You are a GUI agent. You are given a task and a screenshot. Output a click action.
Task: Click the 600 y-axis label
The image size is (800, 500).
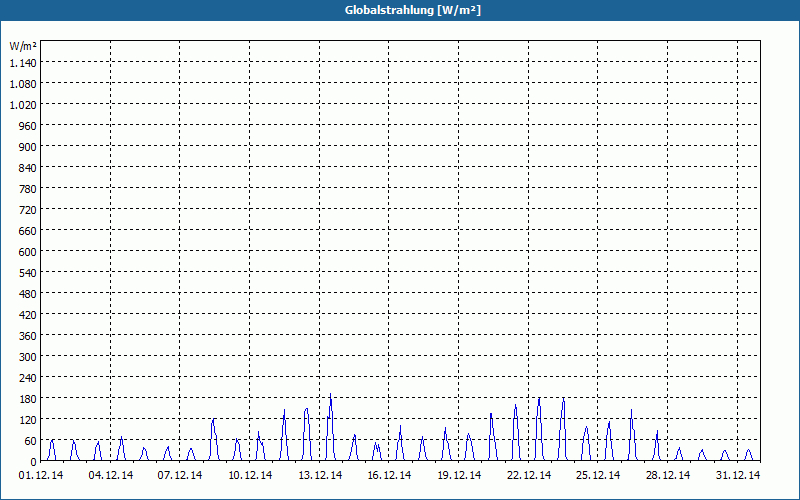pos(28,252)
